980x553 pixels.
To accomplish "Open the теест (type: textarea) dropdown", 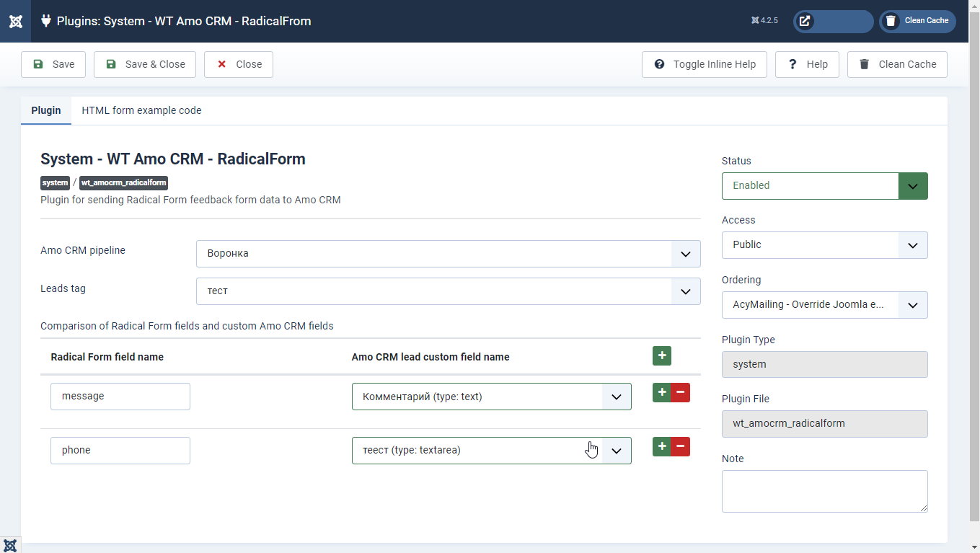I will click(x=491, y=451).
